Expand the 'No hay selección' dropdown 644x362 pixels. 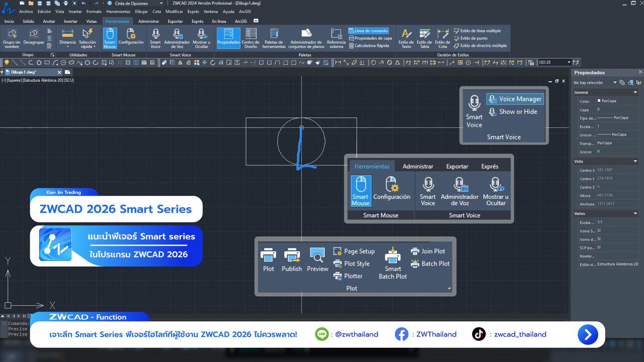coord(614,82)
